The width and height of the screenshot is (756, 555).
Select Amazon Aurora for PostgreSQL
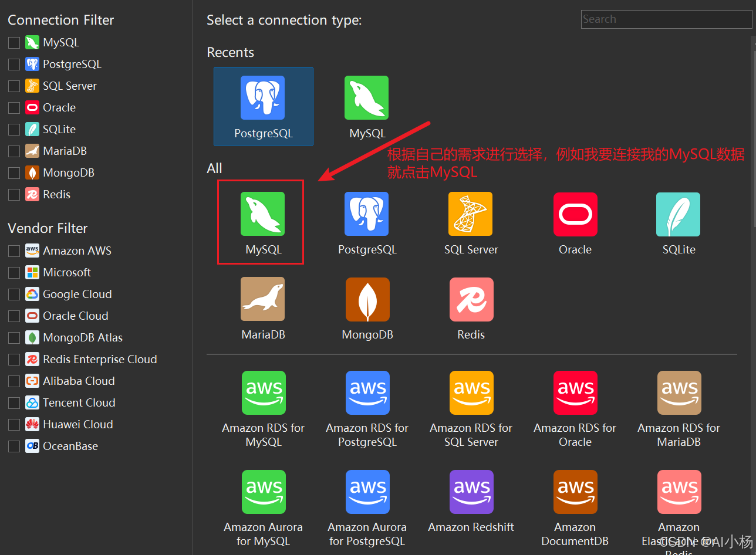(x=367, y=508)
